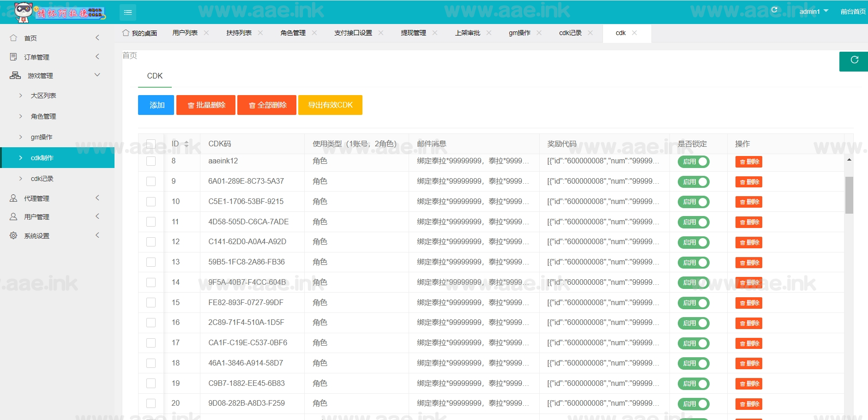
Task: Click the 导出有效CDK button
Action: [330, 105]
